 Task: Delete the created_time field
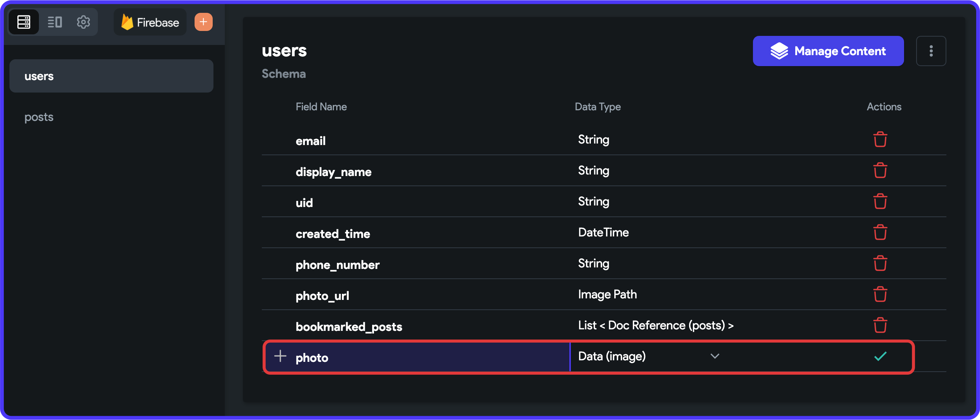tap(880, 232)
